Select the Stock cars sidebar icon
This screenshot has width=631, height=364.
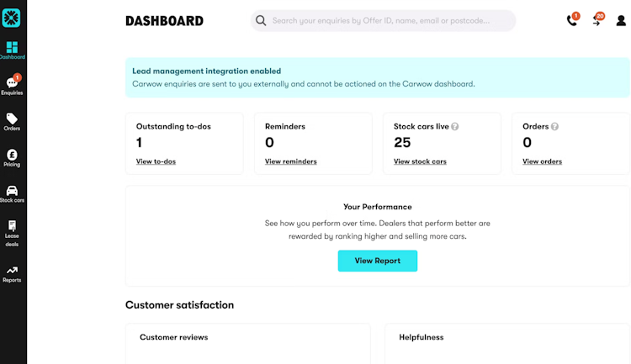coord(13,194)
